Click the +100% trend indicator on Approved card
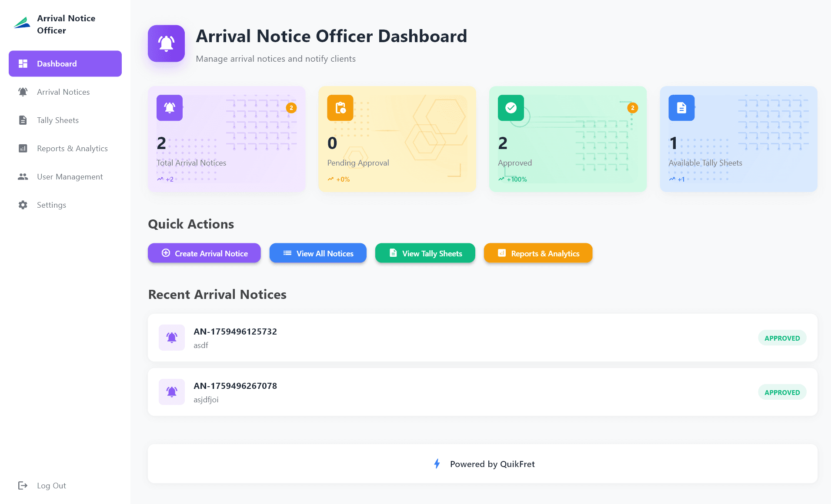Image resolution: width=831 pixels, height=504 pixels. [513, 179]
